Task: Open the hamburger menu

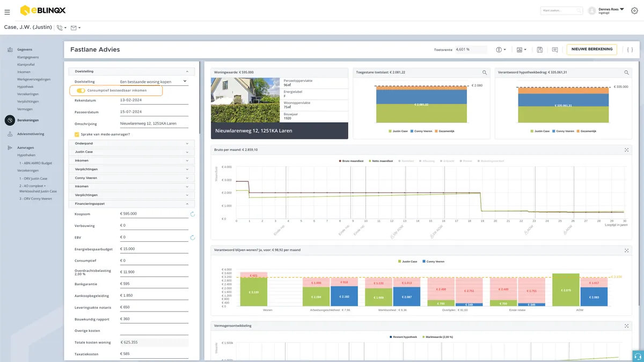Action: tap(7, 11)
